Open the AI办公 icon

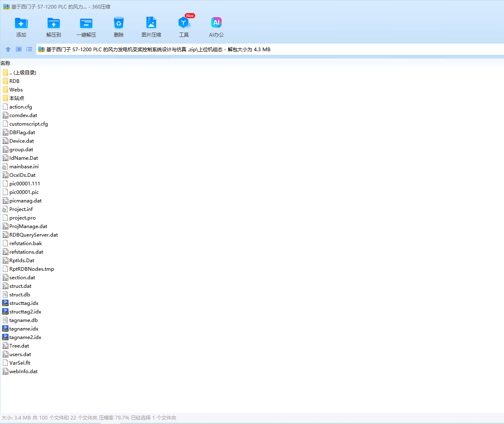[216, 23]
